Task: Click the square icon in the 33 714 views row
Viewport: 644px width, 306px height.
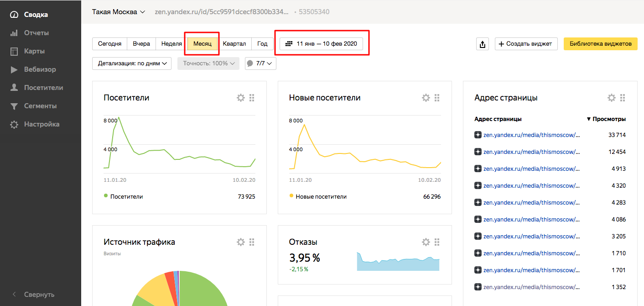Action: click(x=478, y=135)
